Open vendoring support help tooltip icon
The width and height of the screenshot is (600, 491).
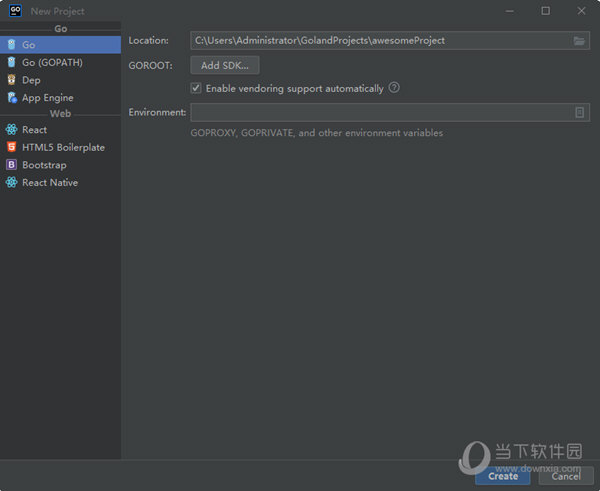pyautogui.click(x=394, y=88)
